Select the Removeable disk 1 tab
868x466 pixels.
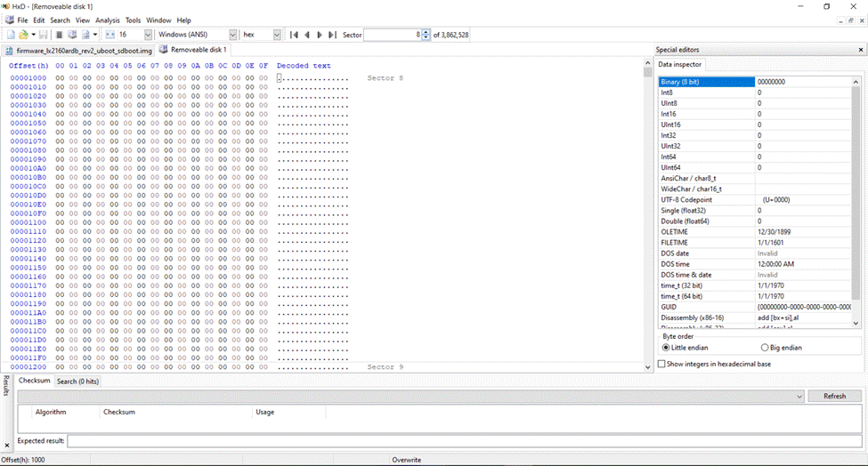192,50
